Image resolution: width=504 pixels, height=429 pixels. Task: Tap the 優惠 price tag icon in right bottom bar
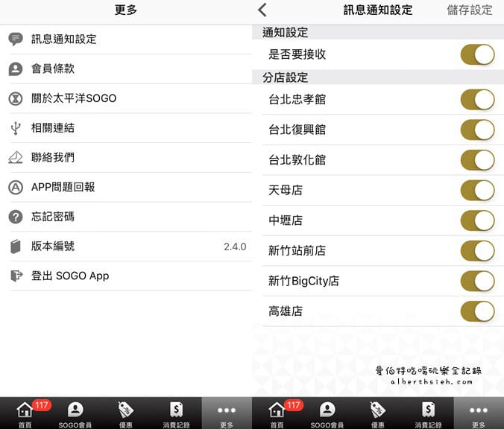(x=378, y=410)
